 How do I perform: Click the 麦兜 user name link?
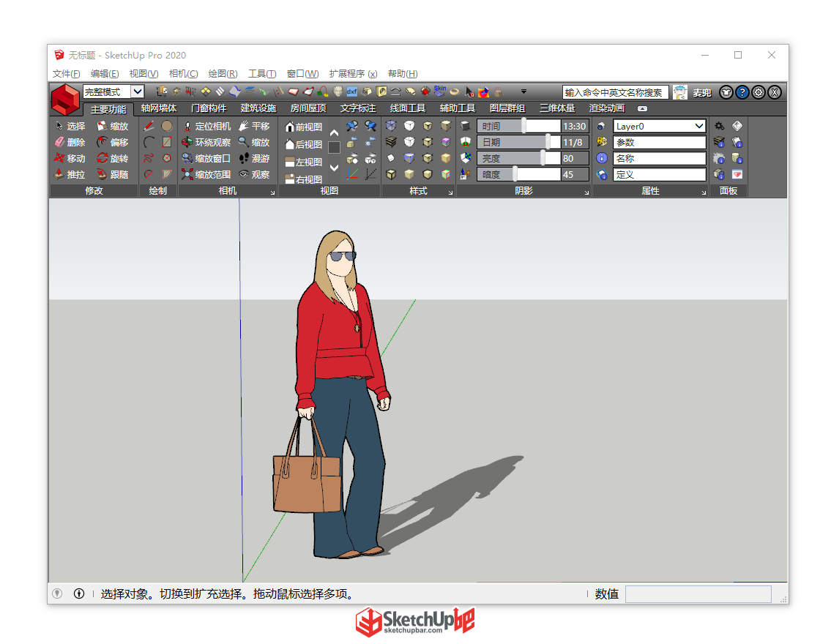(702, 93)
